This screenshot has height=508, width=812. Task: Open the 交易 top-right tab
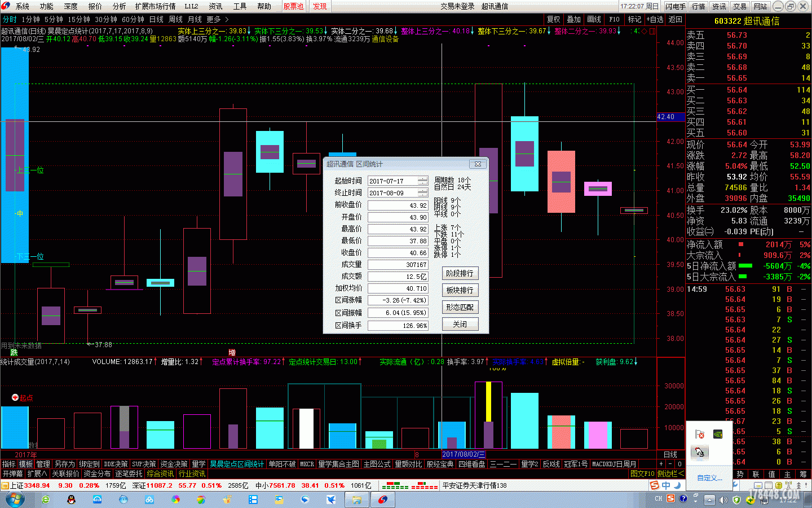coord(740,6)
